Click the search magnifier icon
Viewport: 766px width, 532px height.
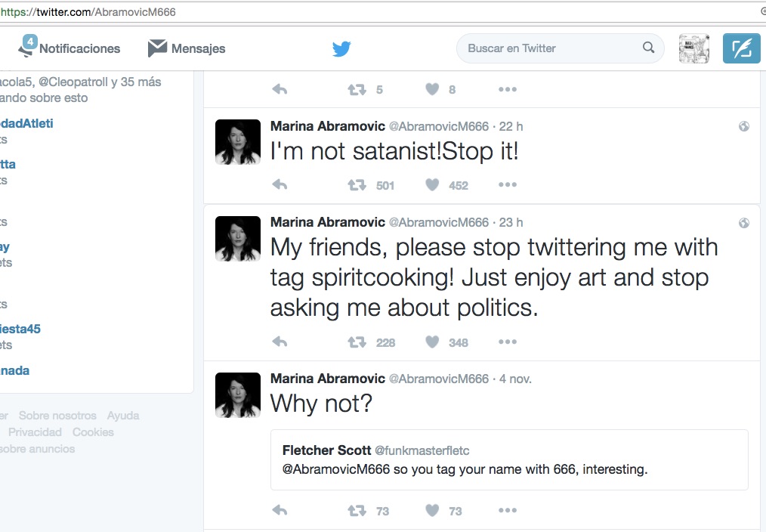tap(648, 48)
